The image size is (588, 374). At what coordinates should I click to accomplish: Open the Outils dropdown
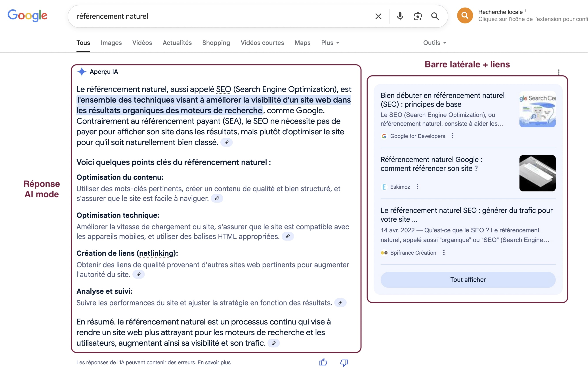pyautogui.click(x=435, y=43)
